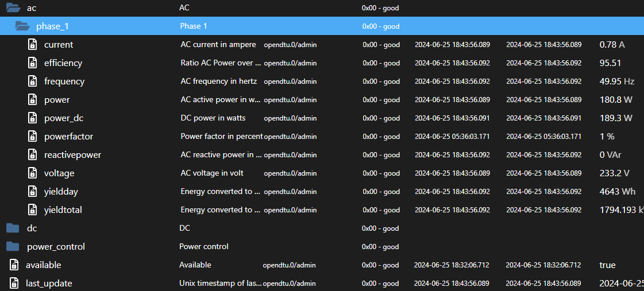Click the state icon next to efficiency
Viewport: 644px width, 291px height.
click(x=33, y=63)
